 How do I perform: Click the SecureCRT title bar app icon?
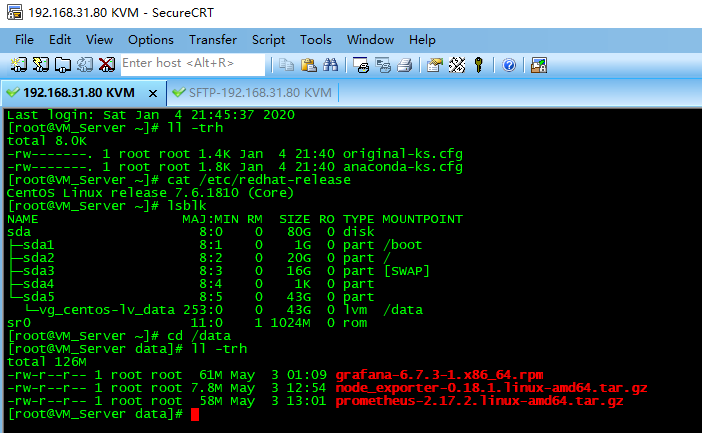point(15,13)
